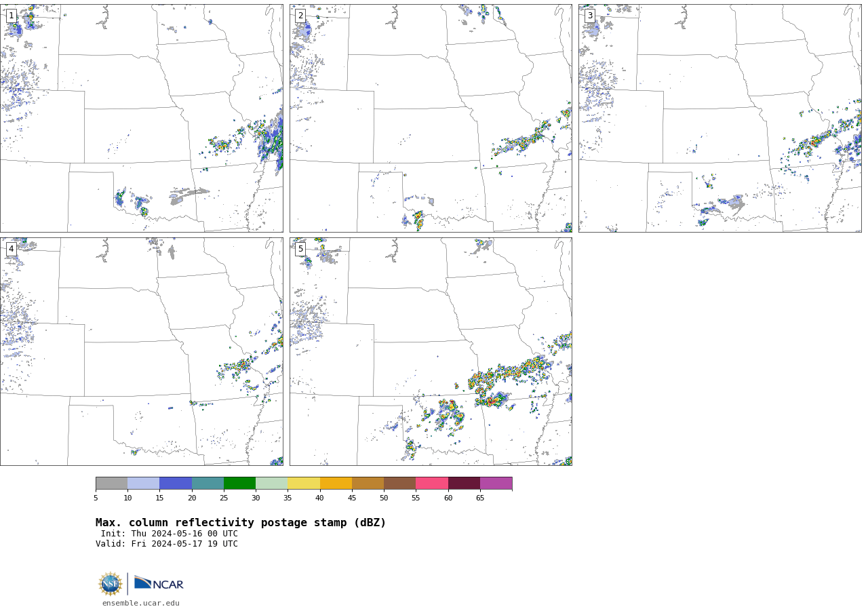The height and width of the screenshot is (611, 868).
Task: Click the member number 1 label box
Action: pyautogui.click(x=12, y=16)
